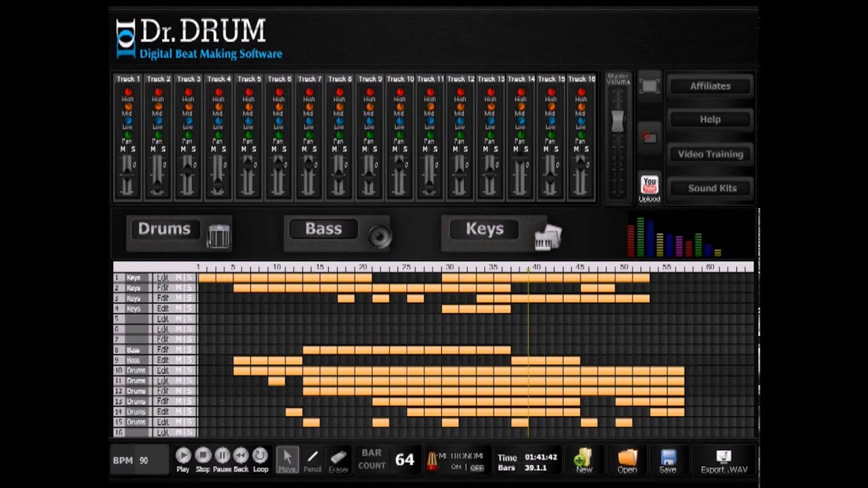The image size is (868, 488).
Task: Click bar 50 on timeline ruler
Action: [x=624, y=267]
